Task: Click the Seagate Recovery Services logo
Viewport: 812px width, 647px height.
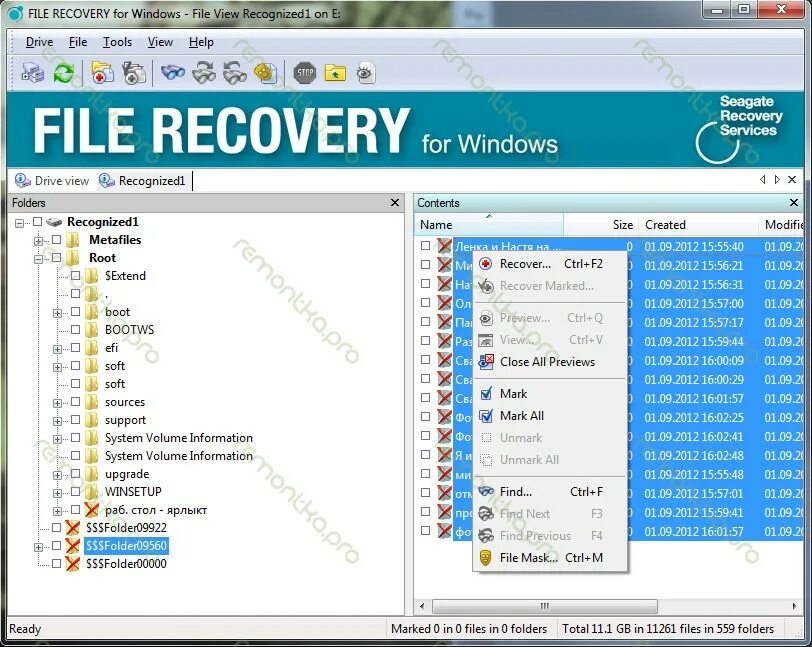Action: point(740,128)
